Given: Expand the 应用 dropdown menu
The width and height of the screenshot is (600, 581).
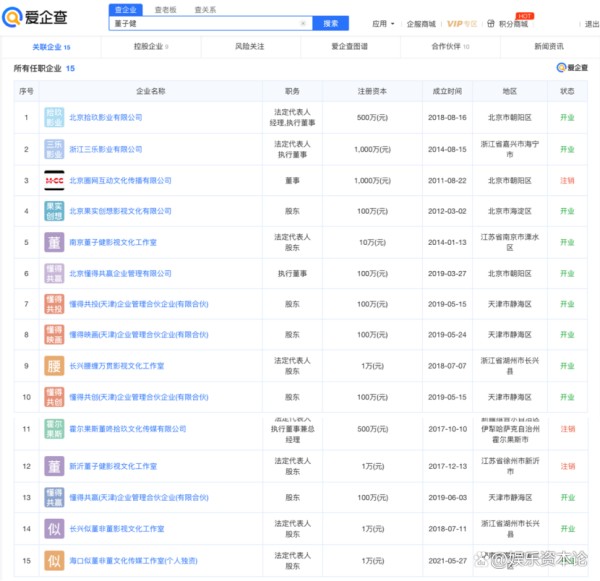Looking at the screenshot, I should (x=383, y=24).
